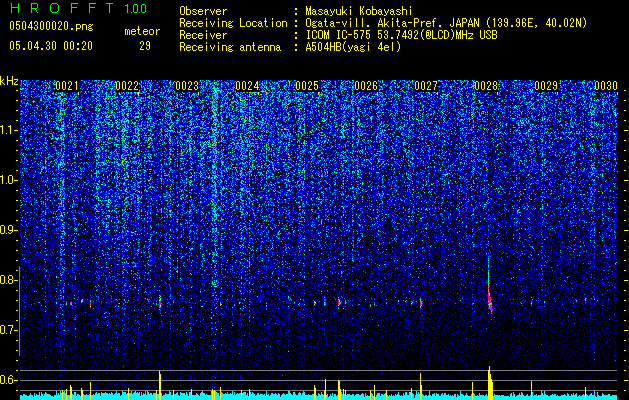Click the meteor count value 29
This screenshot has width=629, height=400.
pos(145,46)
